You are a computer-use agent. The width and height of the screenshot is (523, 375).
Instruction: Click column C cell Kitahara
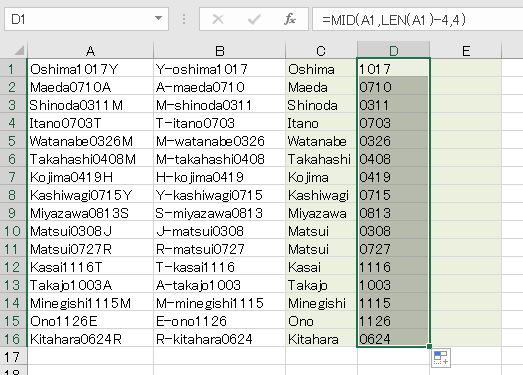tap(321, 339)
